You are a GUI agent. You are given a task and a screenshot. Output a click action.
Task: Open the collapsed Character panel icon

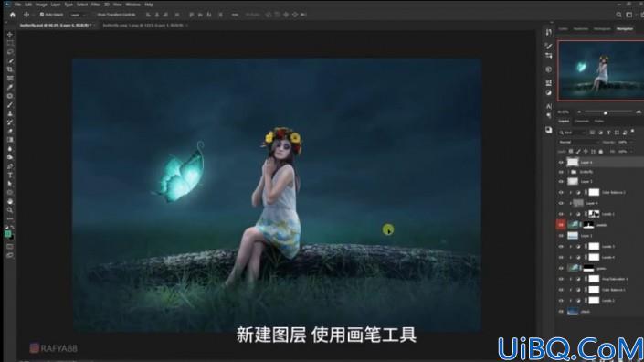pos(549,106)
